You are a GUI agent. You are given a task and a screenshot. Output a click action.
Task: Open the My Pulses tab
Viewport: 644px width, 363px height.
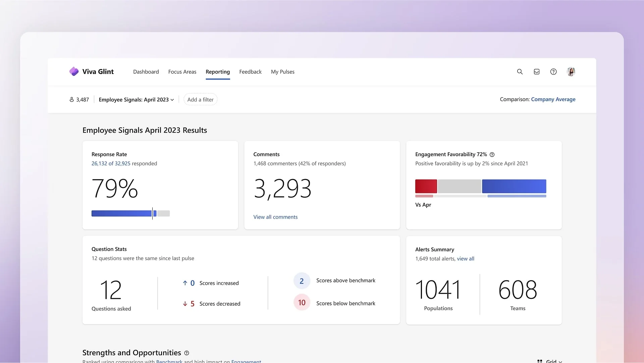[283, 72]
